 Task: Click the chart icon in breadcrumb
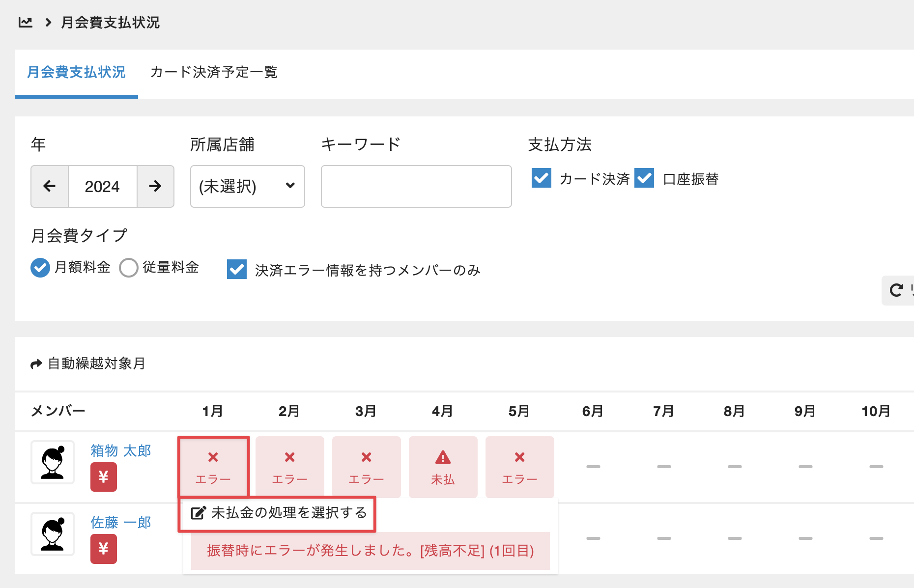(25, 23)
